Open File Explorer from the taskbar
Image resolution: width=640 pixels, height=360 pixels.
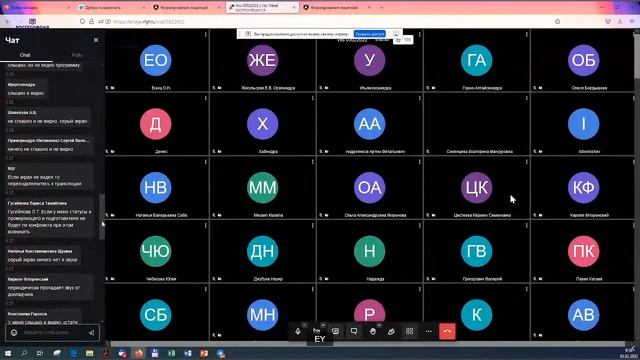click(x=89, y=353)
